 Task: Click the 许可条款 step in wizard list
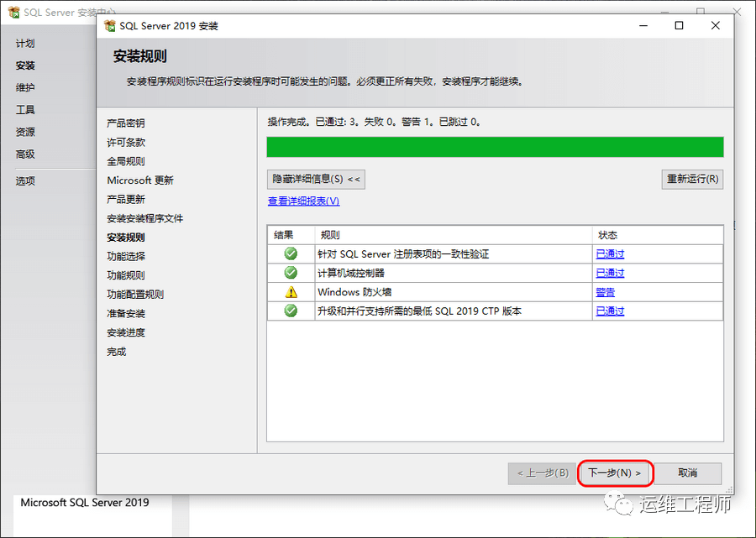(126, 143)
